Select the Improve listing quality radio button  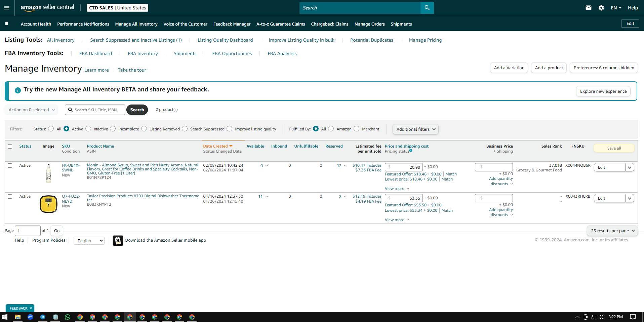pyautogui.click(x=230, y=129)
